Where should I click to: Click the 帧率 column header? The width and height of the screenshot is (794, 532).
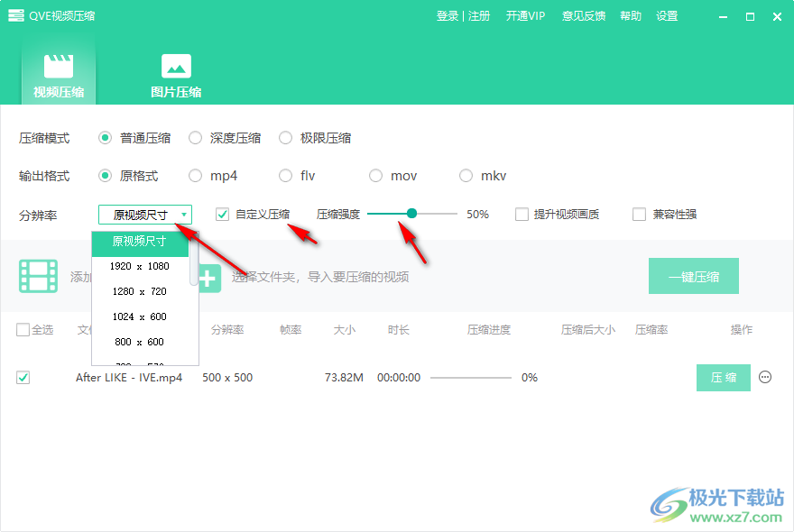point(291,330)
